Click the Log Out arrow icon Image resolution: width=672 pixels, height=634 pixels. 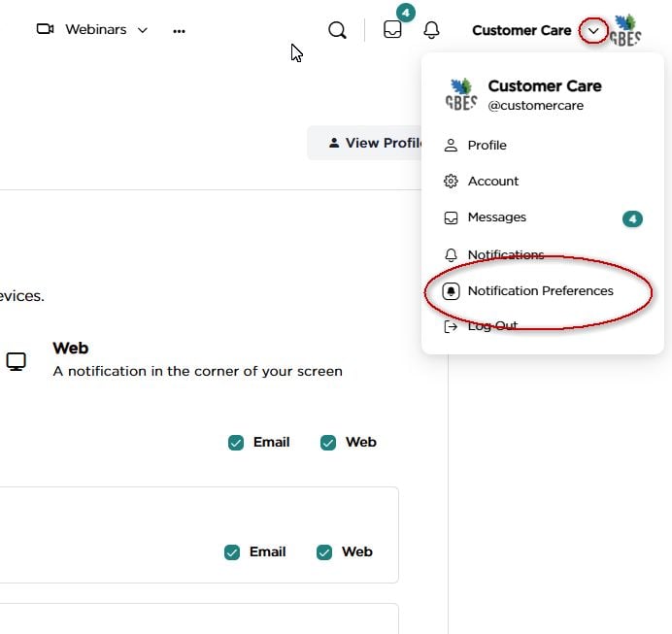click(451, 327)
